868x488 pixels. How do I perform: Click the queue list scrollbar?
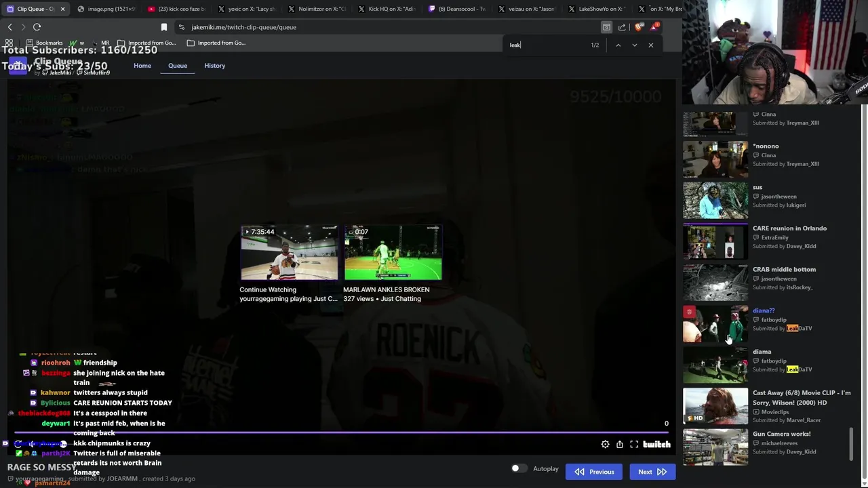[852, 443]
